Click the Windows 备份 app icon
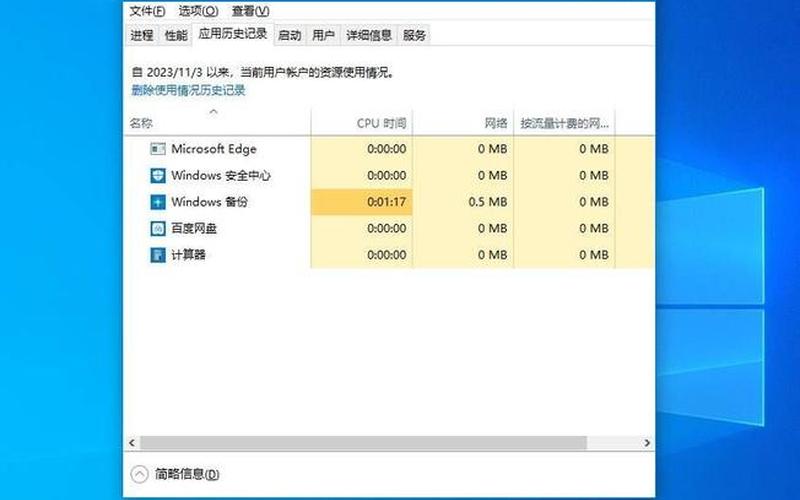This screenshot has height=500, width=800. pos(158,202)
